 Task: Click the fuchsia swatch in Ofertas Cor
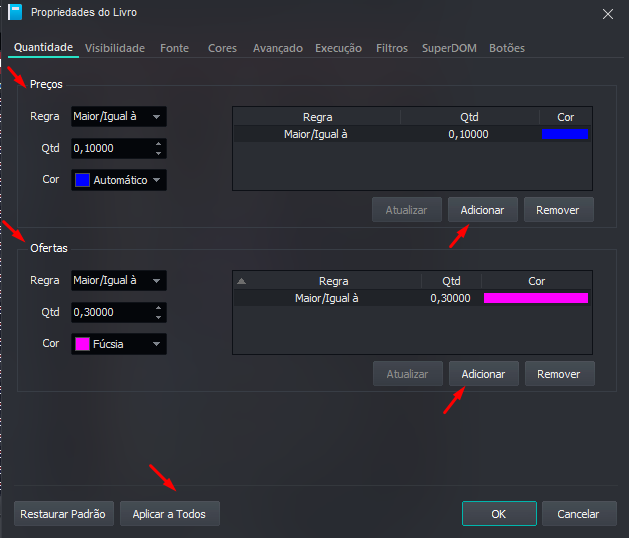point(82,344)
